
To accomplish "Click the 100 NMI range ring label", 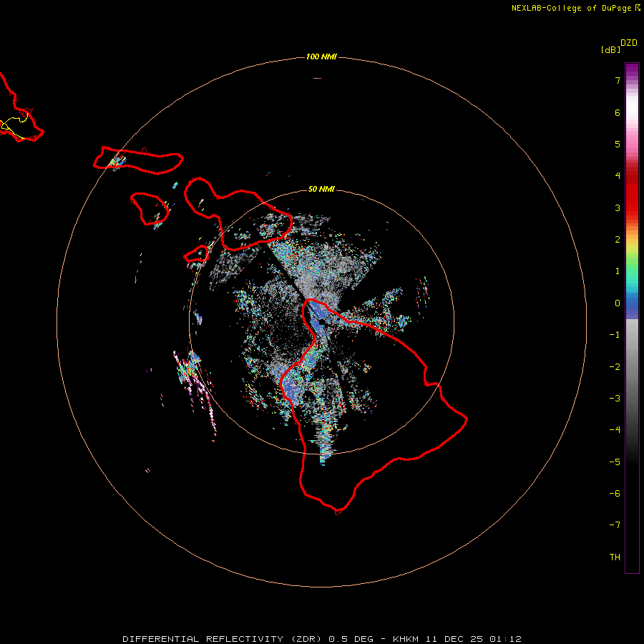I will pos(321,57).
